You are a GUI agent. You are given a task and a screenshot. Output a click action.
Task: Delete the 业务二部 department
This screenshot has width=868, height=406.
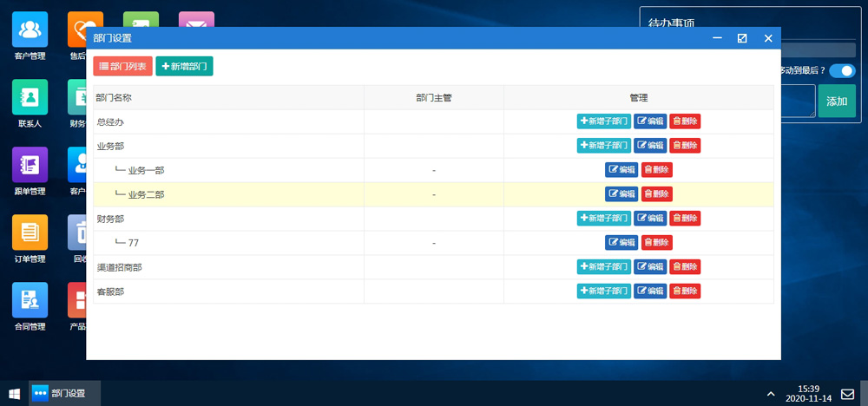[657, 194]
